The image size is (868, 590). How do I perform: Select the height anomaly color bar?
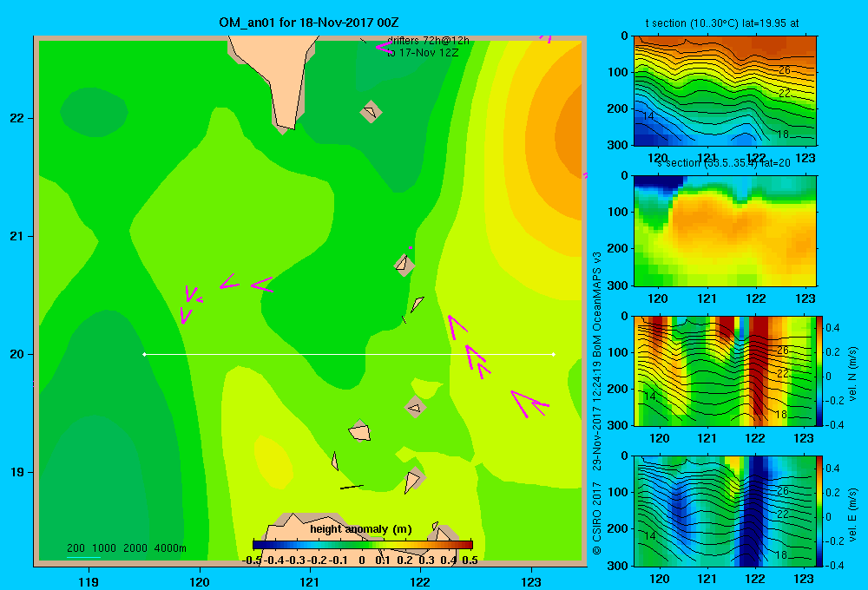coord(363,545)
